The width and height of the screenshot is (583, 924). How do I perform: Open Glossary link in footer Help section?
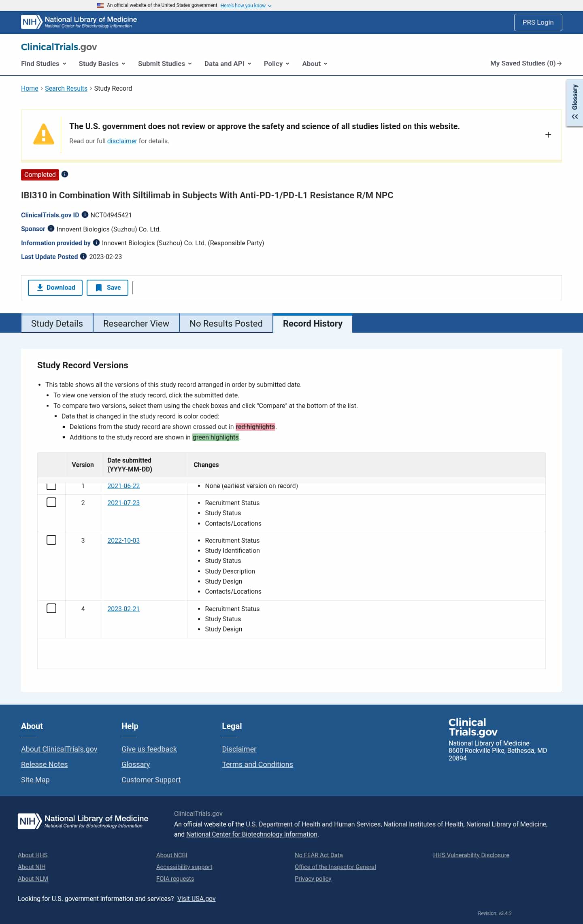[x=136, y=764]
